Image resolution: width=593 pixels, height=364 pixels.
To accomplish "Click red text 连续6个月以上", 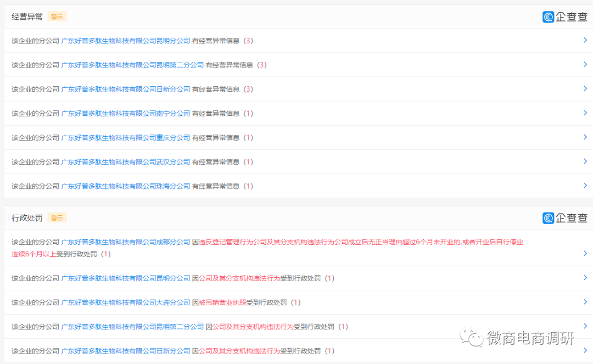I will tap(33, 254).
